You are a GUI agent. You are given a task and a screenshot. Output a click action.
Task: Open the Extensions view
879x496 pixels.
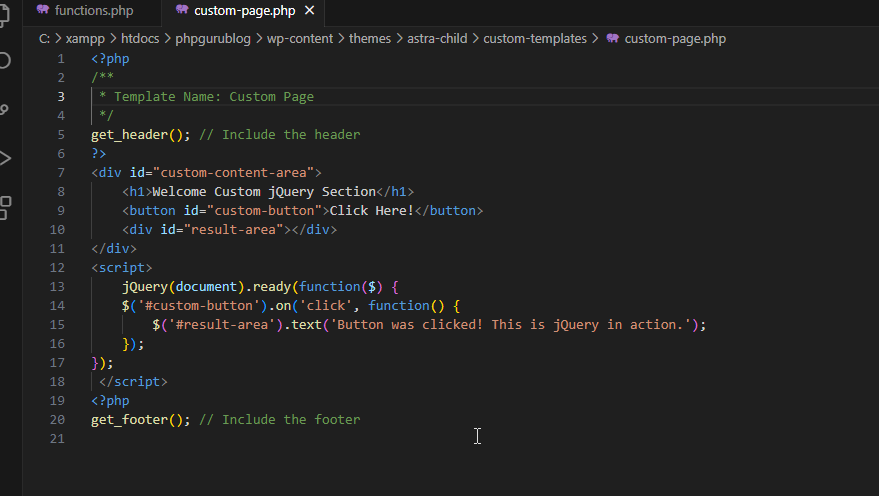pos(4,207)
